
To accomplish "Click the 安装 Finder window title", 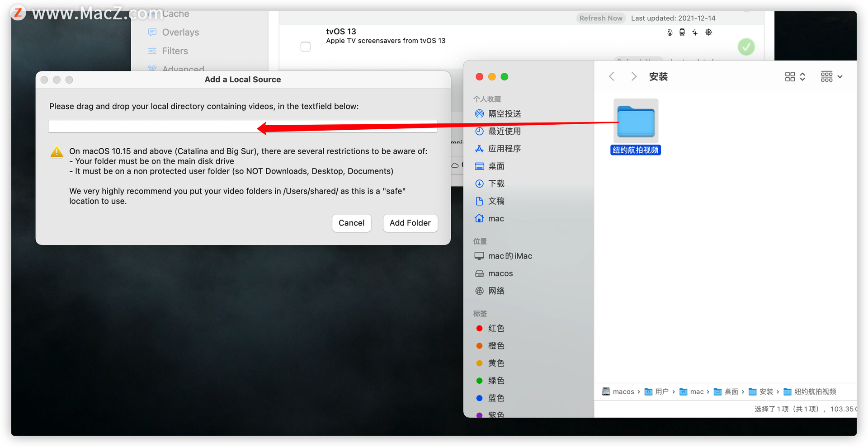I will (658, 77).
